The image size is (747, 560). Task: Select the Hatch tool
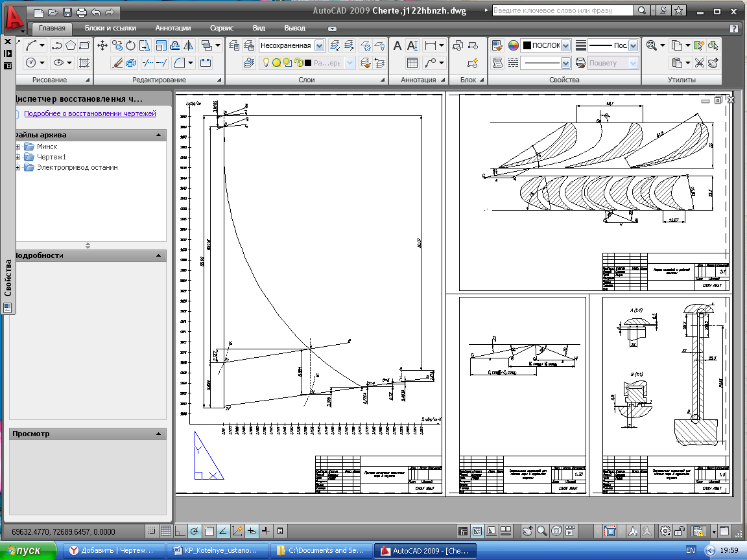(84, 63)
